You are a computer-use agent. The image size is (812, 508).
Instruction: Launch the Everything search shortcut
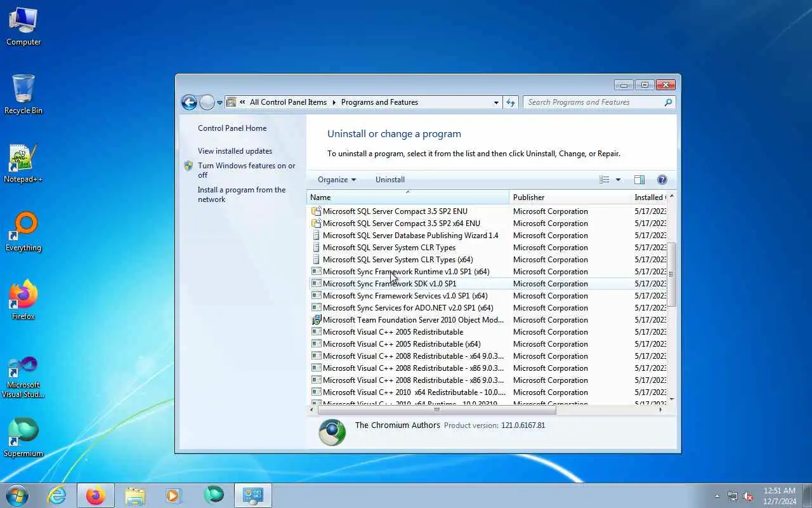[x=23, y=232]
